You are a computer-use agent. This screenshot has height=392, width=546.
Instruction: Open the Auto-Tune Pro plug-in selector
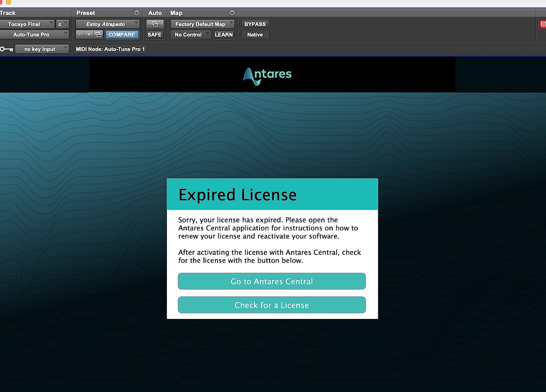tap(34, 34)
